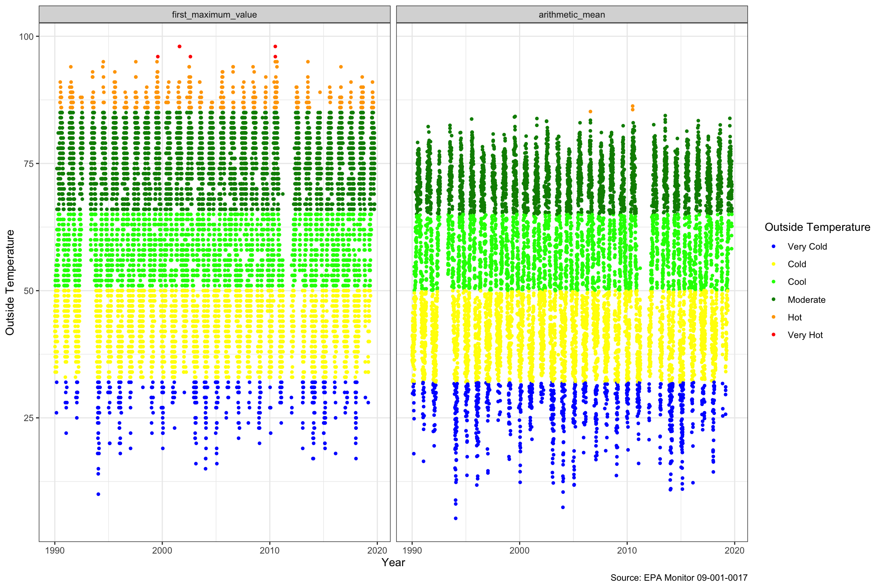Screen dimensions: 882x588
Task: Click the Outside Temperature y-axis title
Action: [10, 283]
